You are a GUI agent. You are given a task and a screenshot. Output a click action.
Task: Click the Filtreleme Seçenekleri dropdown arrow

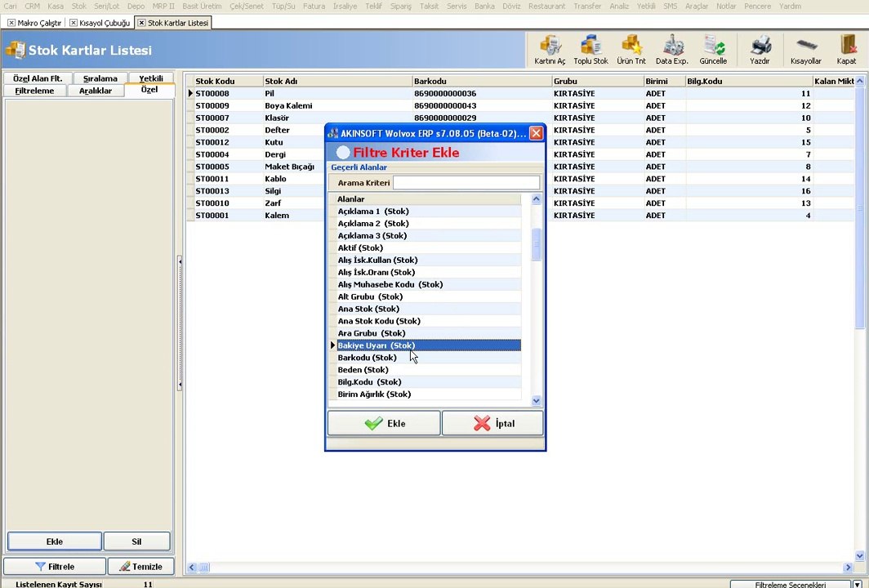[x=858, y=584]
